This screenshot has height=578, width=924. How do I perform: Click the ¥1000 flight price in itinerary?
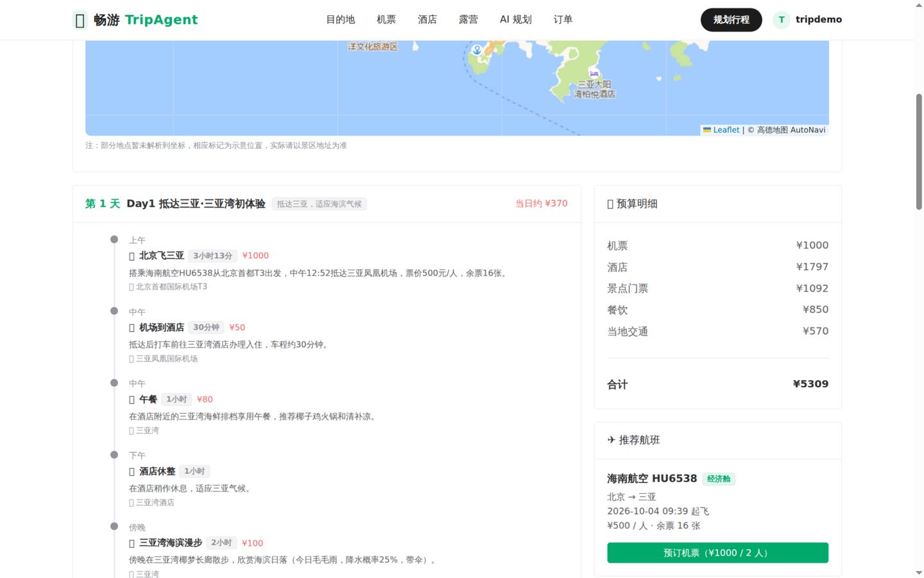click(255, 256)
